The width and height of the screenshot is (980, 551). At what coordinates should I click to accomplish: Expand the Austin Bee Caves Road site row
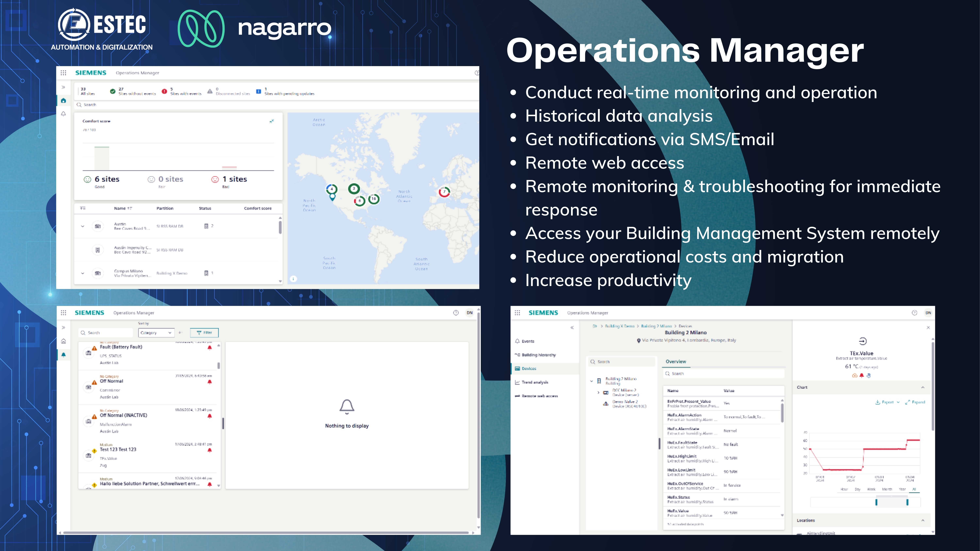tap(82, 226)
